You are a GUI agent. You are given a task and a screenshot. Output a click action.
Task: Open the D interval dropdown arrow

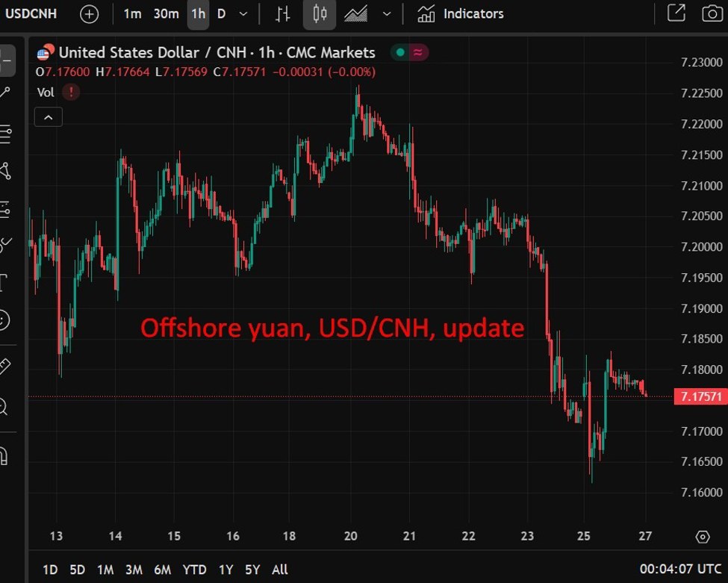click(241, 13)
